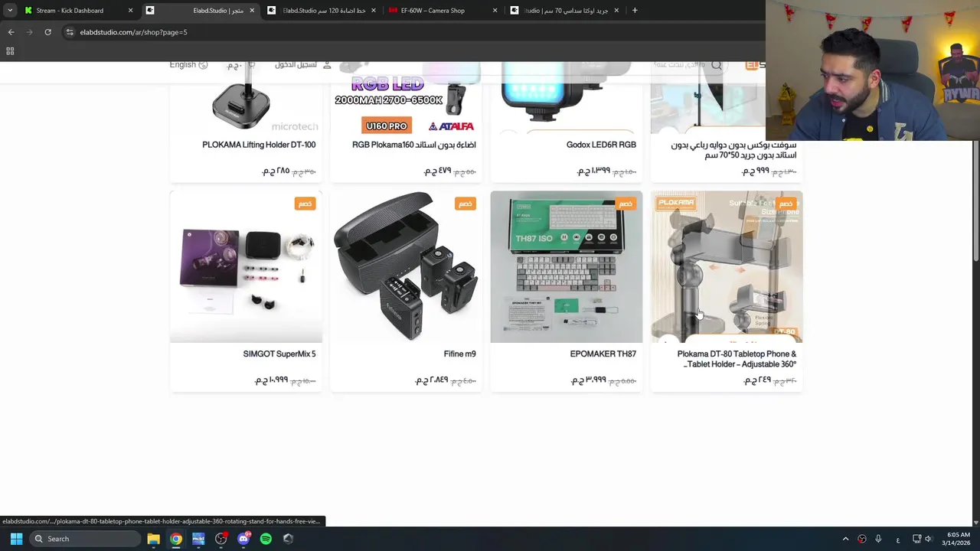Image resolution: width=980 pixels, height=551 pixels.
Task: Open Discord from the taskbar
Action: coord(243,539)
